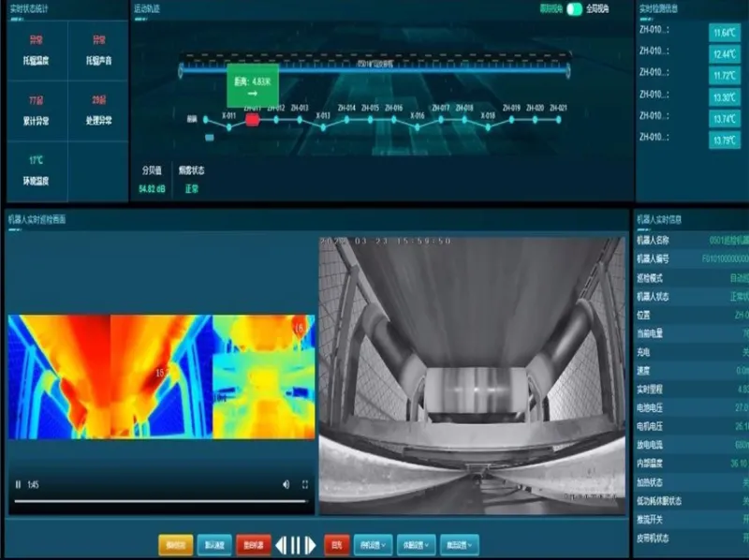Screen dimensions: 749x560
Task: Expand the middle settings dropdown
Action: pos(416,545)
